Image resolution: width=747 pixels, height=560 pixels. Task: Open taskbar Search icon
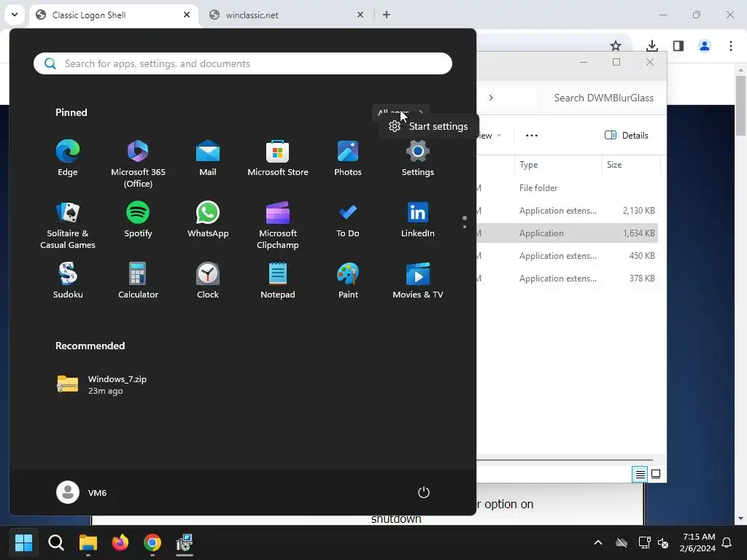tap(55, 542)
